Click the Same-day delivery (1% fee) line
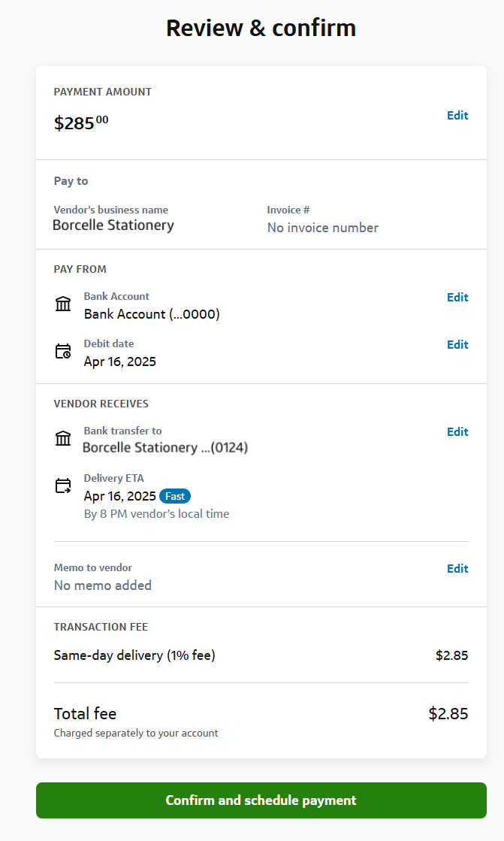This screenshot has height=841, width=504. [x=134, y=655]
